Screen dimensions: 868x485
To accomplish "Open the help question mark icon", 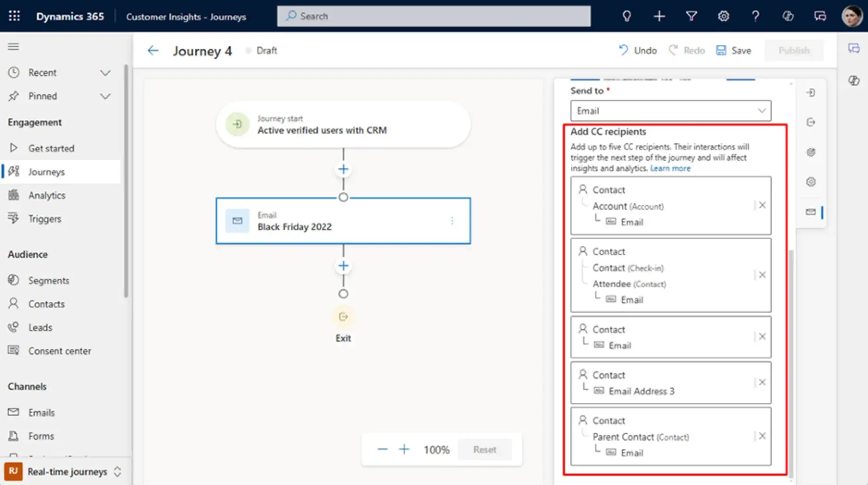I will (756, 16).
